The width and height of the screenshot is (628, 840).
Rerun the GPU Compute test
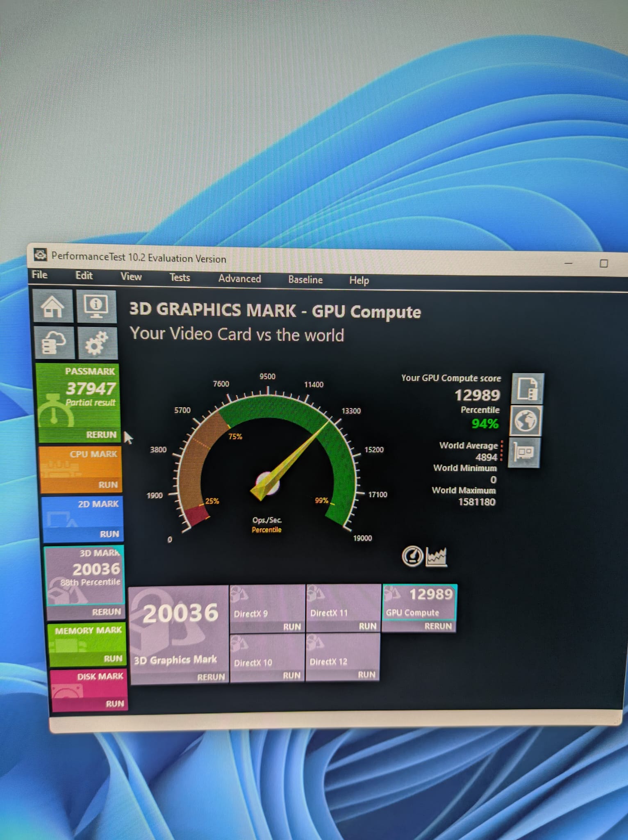[x=438, y=626]
